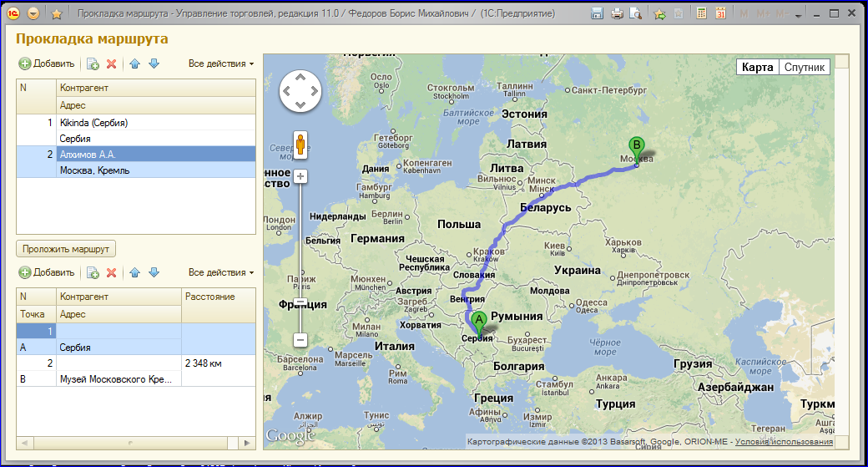Pan map down with navigation control

[x=300, y=104]
